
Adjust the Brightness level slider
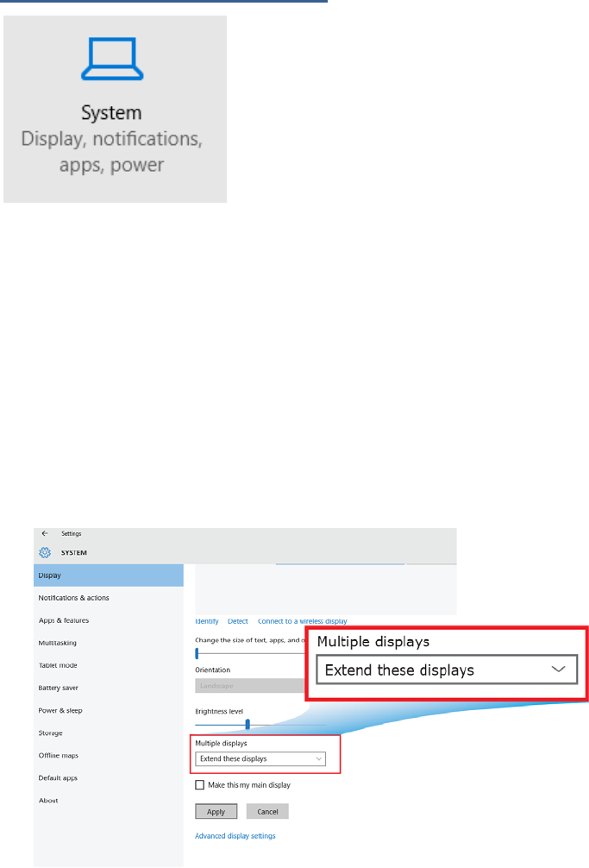[x=248, y=724]
